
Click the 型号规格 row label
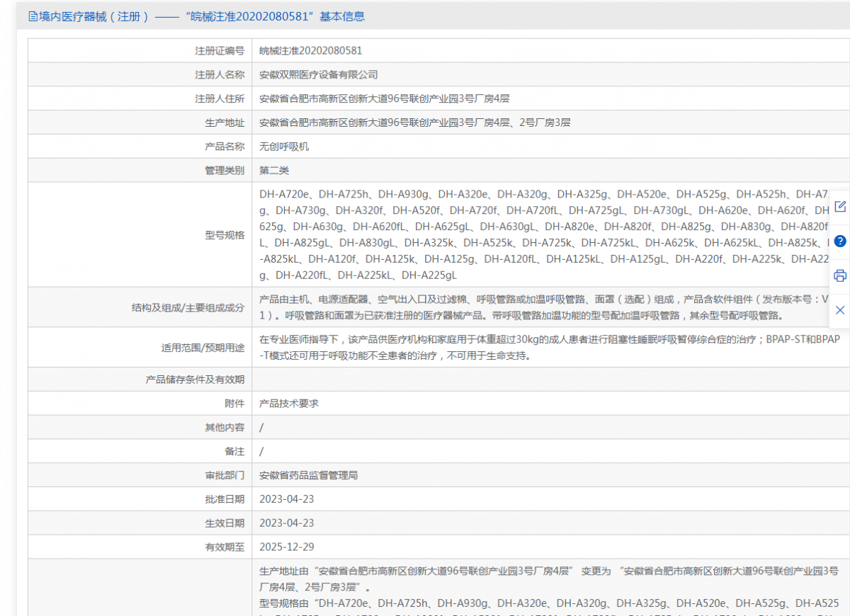click(x=225, y=235)
